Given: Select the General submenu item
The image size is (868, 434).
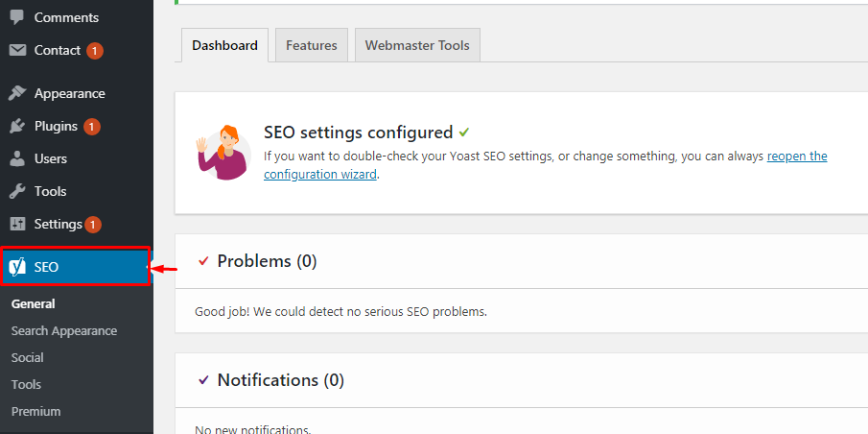Looking at the screenshot, I should click(34, 303).
